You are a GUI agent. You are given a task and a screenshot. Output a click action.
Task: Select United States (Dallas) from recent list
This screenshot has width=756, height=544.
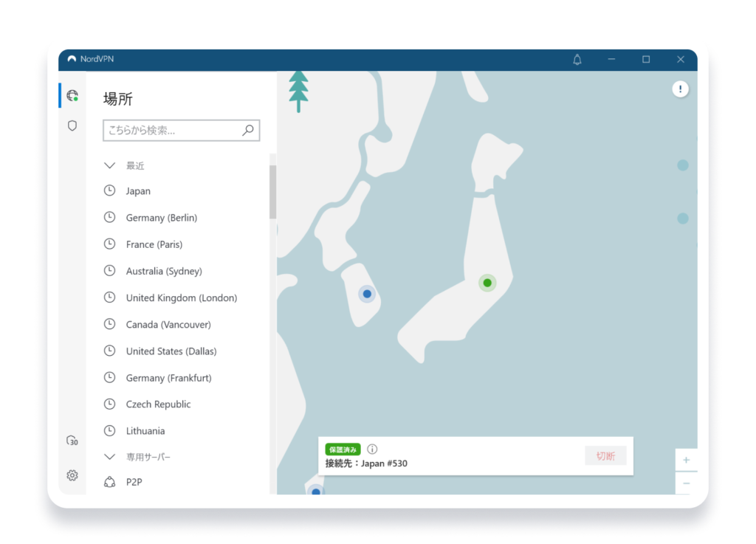[x=171, y=351]
